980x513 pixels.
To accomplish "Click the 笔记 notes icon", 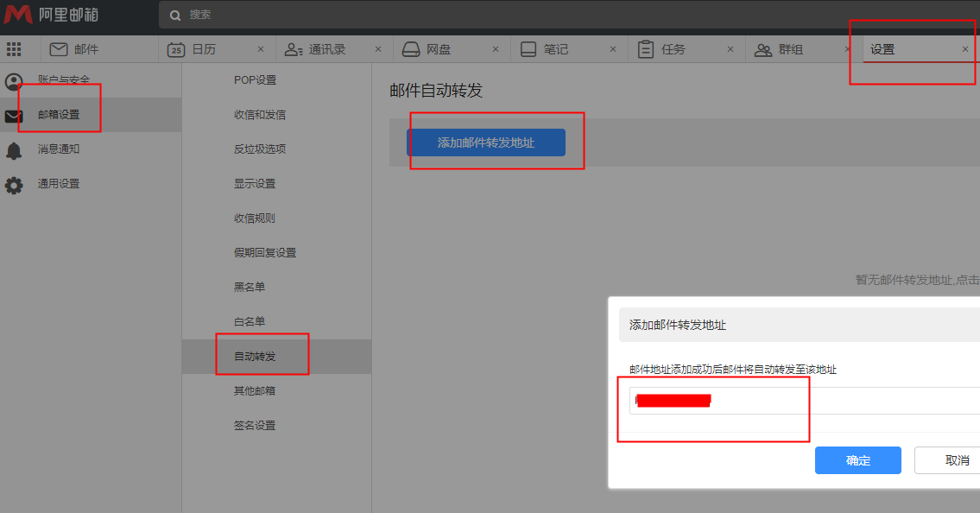I will click(x=528, y=49).
